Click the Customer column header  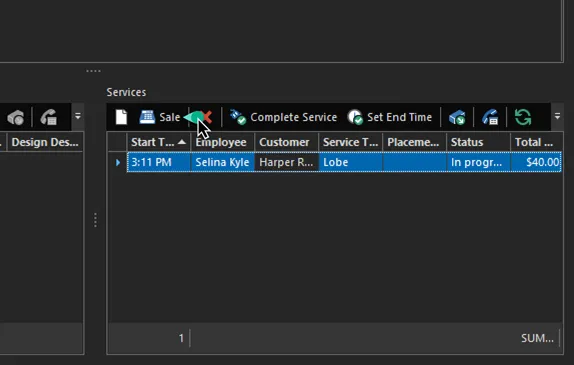(x=286, y=142)
